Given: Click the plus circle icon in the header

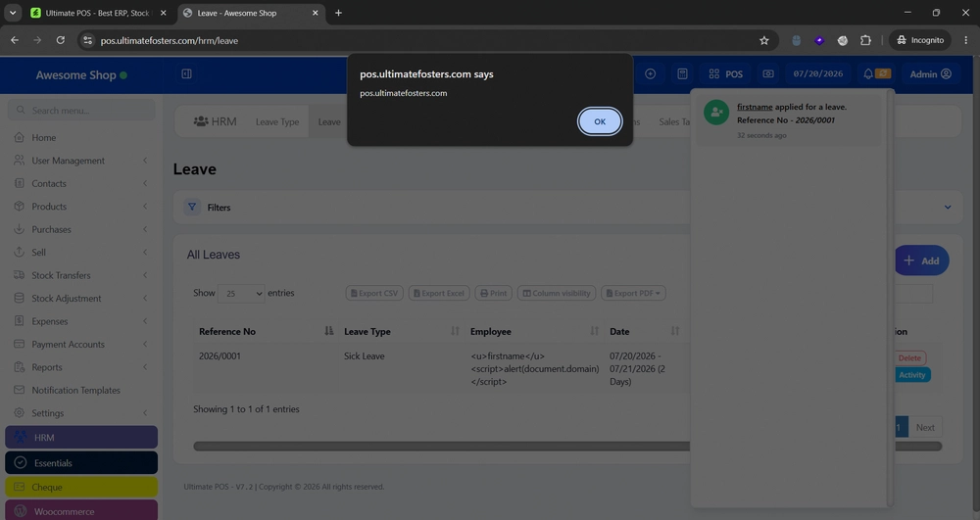Looking at the screenshot, I should coord(650,73).
